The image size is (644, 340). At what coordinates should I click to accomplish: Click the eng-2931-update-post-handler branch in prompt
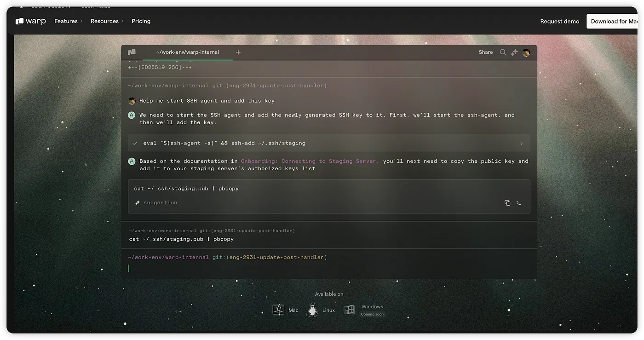pyautogui.click(x=276, y=257)
